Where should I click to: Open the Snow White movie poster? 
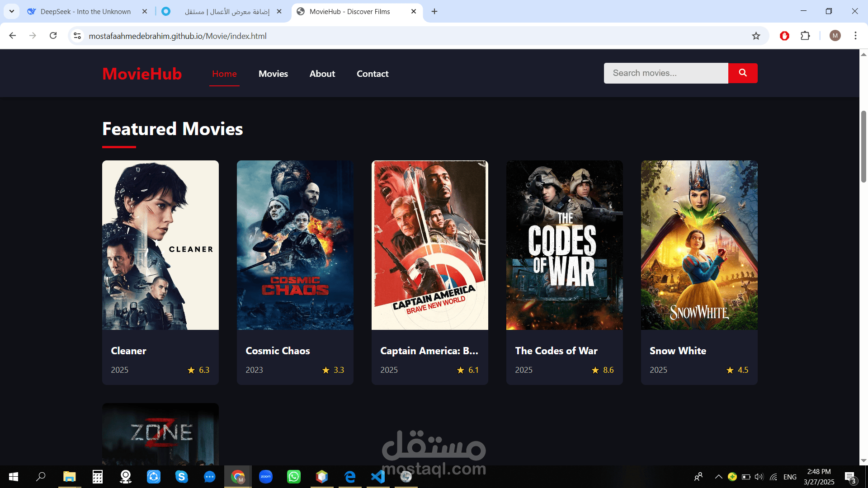(699, 245)
